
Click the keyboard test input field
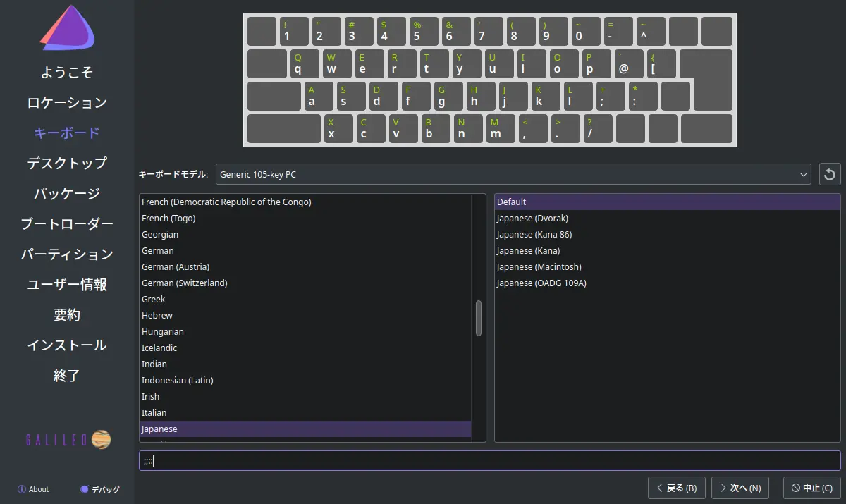[x=489, y=461]
